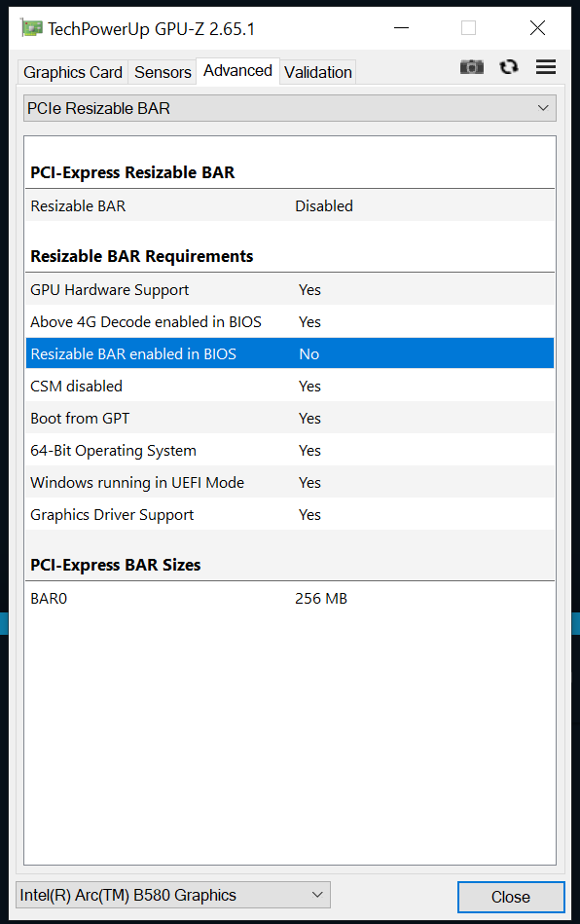This screenshot has height=924, width=580.
Task: Select the 64-Bit Operating System row
Action: coord(290,450)
